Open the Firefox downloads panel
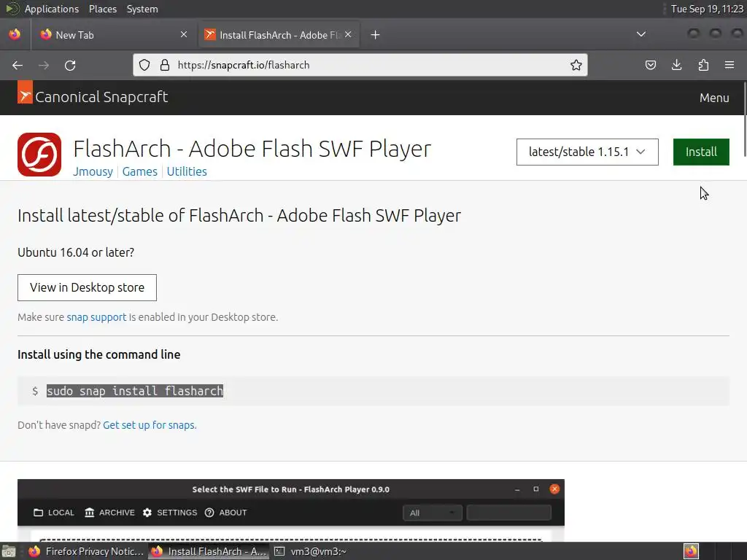Viewport: 747px width, 560px height. pyautogui.click(x=676, y=65)
